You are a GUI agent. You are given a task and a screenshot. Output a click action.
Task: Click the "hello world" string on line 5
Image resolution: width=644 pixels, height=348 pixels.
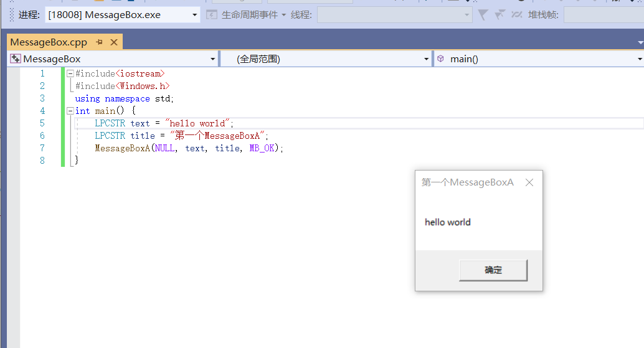(x=197, y=123)
